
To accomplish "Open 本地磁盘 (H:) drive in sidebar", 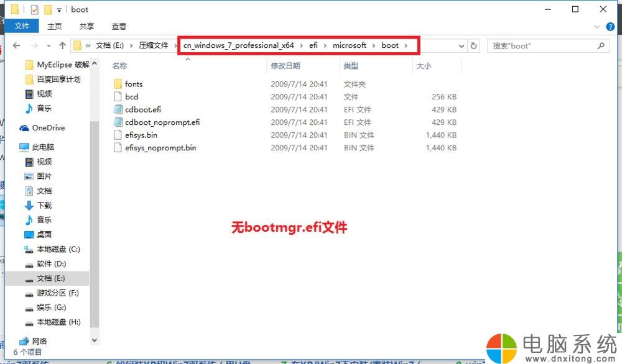I will click(x=53, y=322).
